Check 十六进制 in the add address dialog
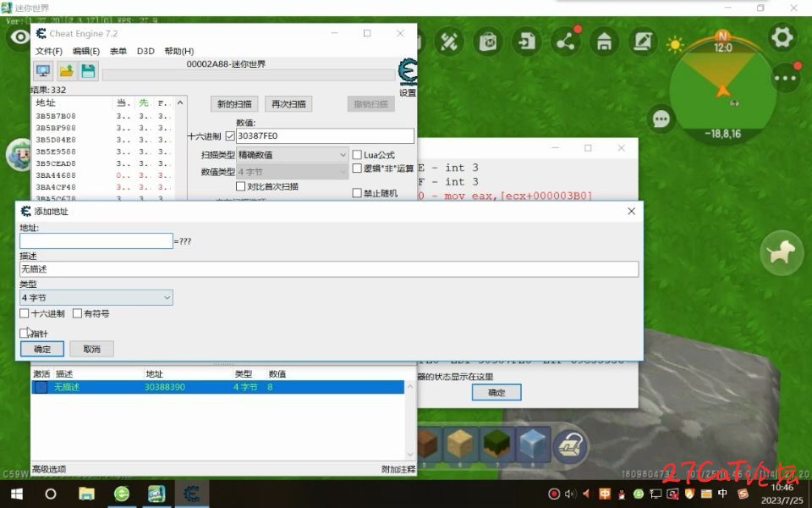Viewport: 812px width, 508px height. (25, 313)
